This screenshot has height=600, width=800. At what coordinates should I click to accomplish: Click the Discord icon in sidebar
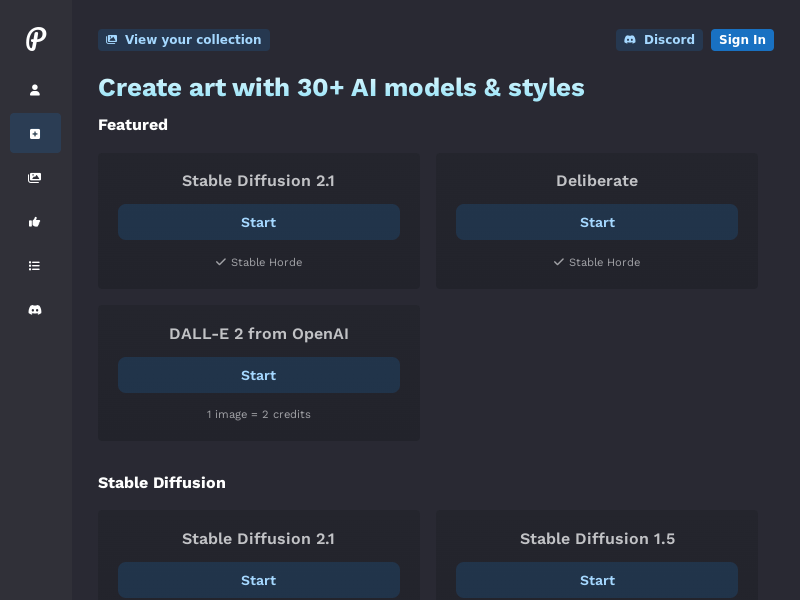(35, 310)
